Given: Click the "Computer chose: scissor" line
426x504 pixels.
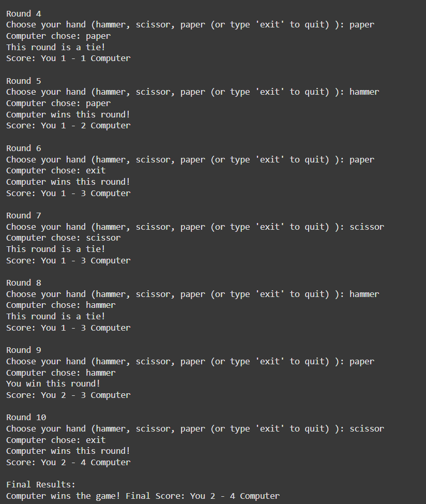Looking at the screenshot, I should pos(63,238).
